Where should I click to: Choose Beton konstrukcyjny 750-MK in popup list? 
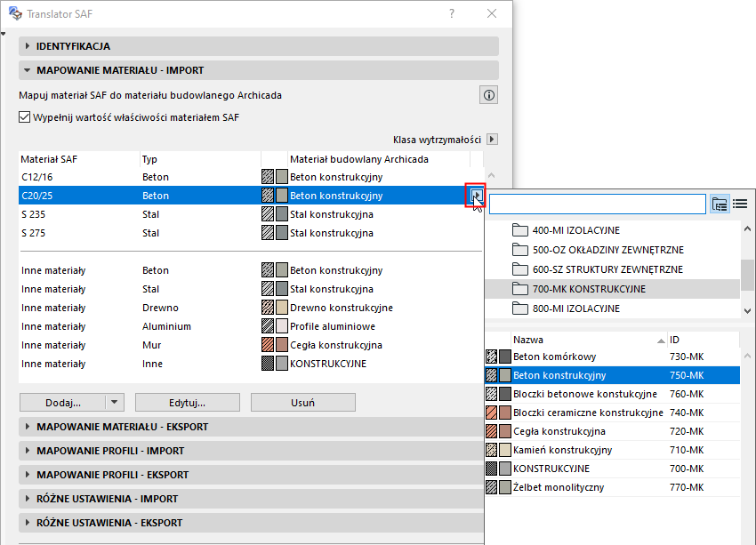point(612,375)
